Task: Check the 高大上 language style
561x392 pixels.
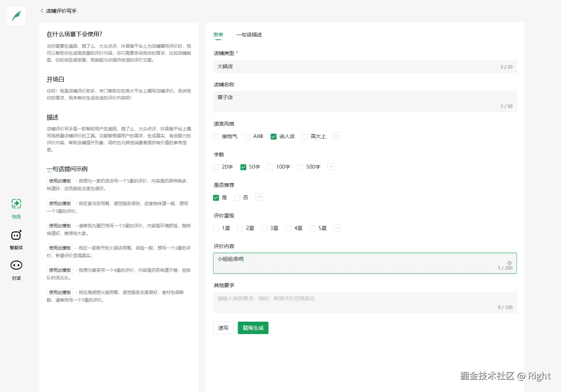Action: click(x=305, y=136)
